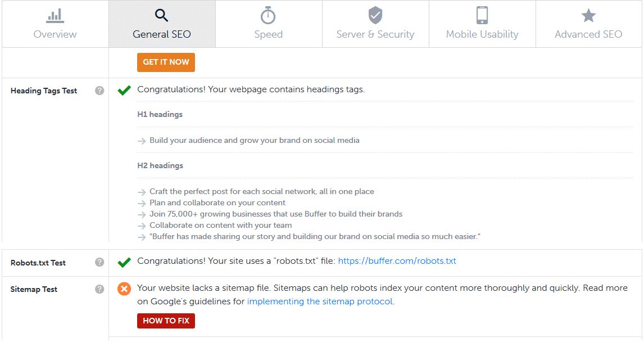
Task: Click green checkmark beside Heading Tags result
Action: 124,91
